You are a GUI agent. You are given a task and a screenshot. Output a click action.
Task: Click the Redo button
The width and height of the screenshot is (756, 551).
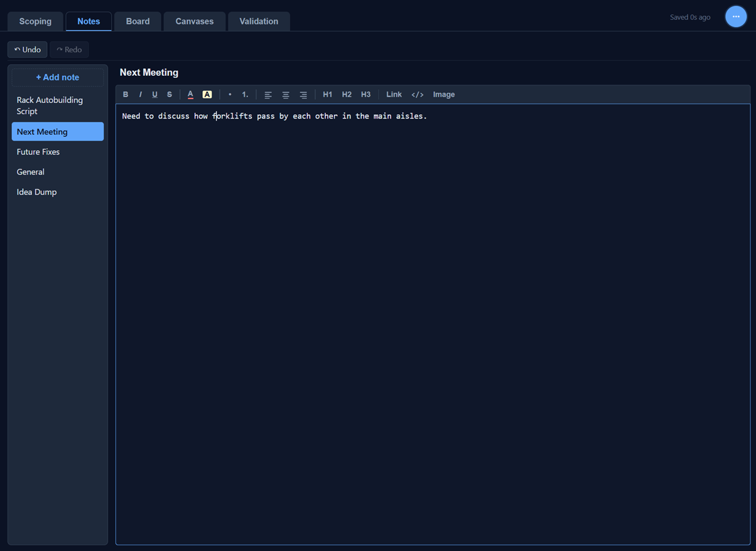(69, 50)
